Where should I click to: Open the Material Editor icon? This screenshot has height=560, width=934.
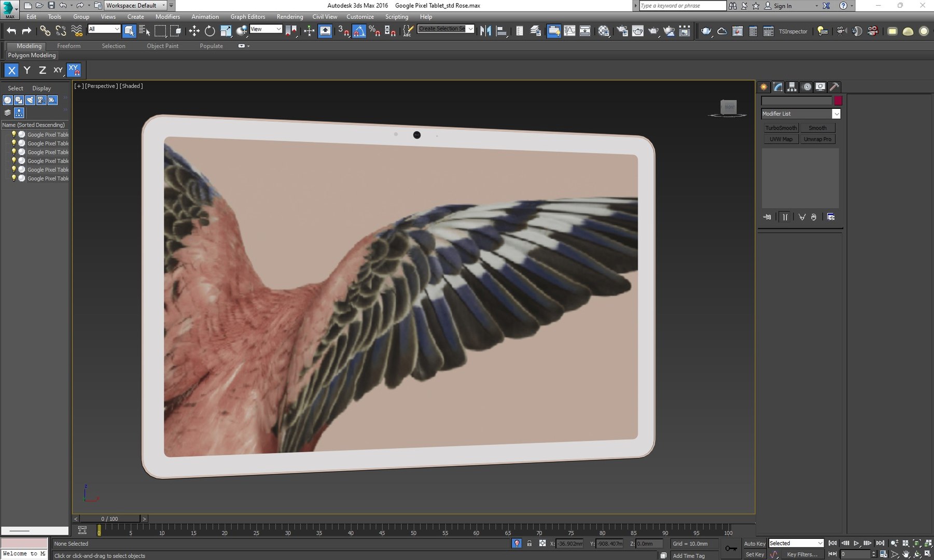pyautogui.click(x=604, y=31)
